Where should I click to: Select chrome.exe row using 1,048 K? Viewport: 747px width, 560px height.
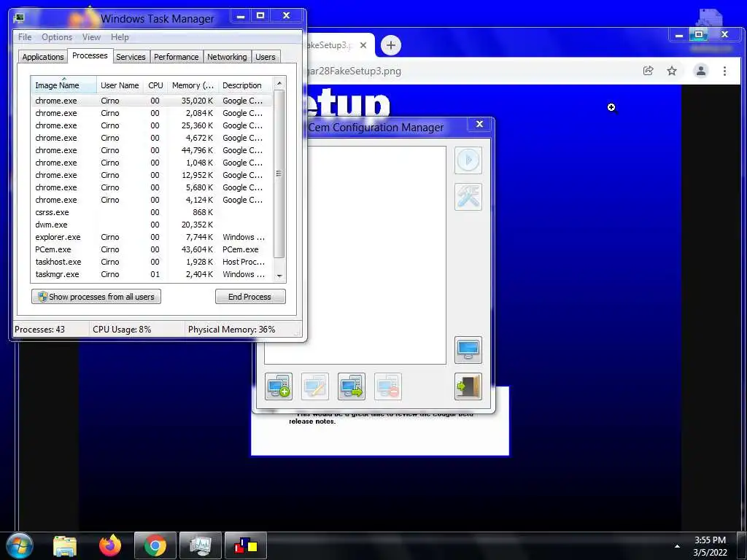point(152,163)
